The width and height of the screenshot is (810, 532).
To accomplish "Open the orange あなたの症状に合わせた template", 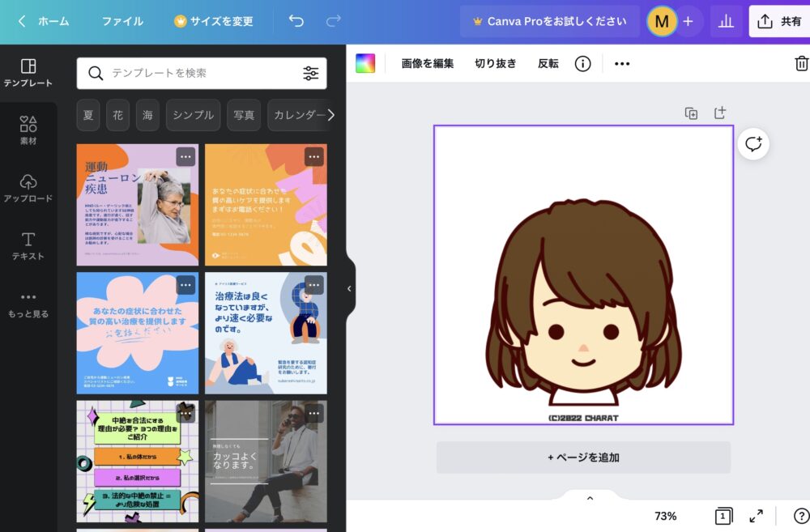I will [x=266, y=205].
